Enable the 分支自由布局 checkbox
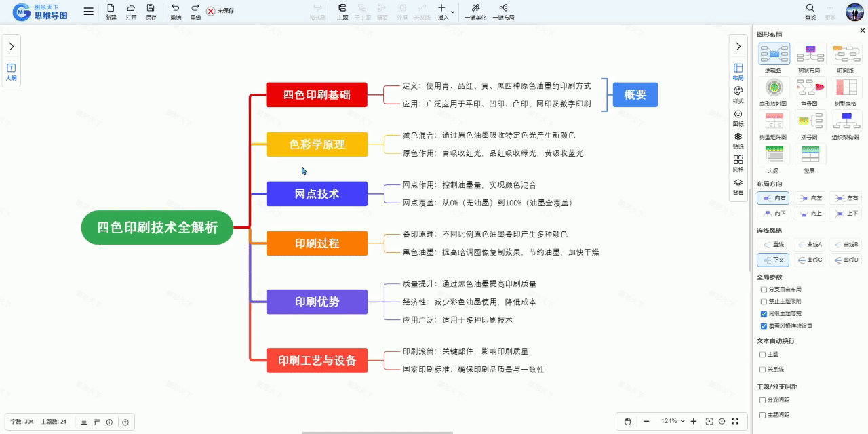868x434 pixels. 764,290
